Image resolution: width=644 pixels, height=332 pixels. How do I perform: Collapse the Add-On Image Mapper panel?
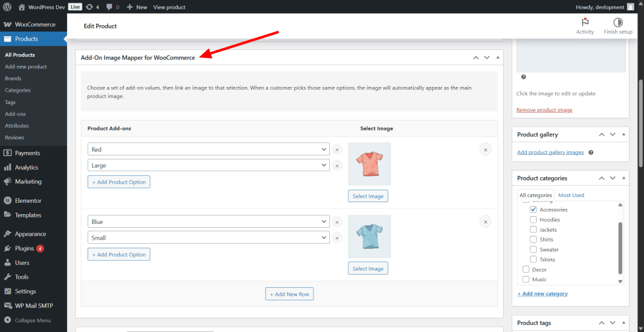[x=498, y=57]
